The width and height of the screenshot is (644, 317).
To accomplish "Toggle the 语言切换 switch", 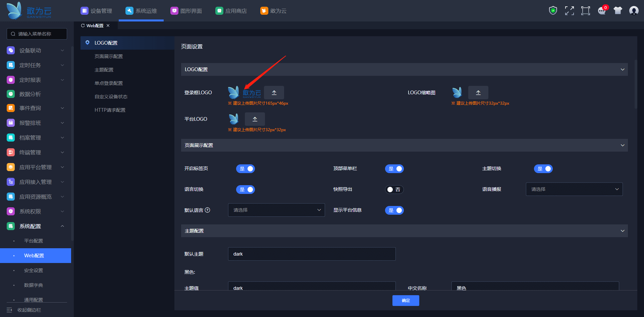I will [246, 190].
